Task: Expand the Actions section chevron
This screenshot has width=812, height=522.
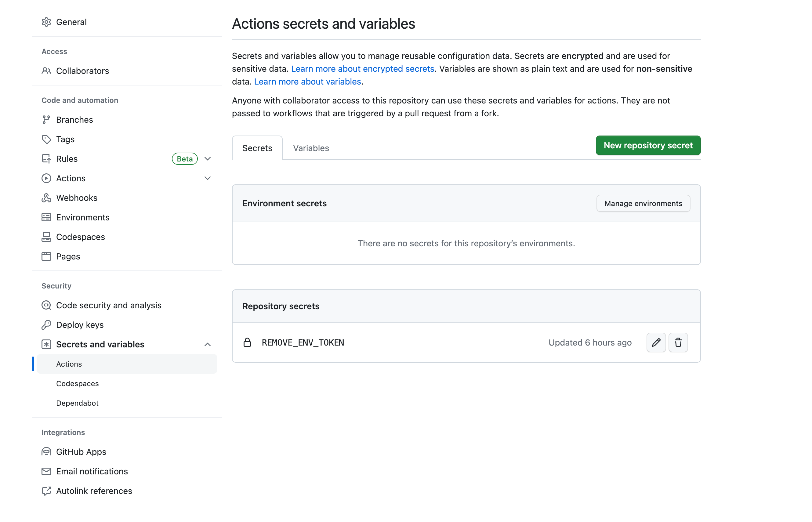Action: coord(207,178)
